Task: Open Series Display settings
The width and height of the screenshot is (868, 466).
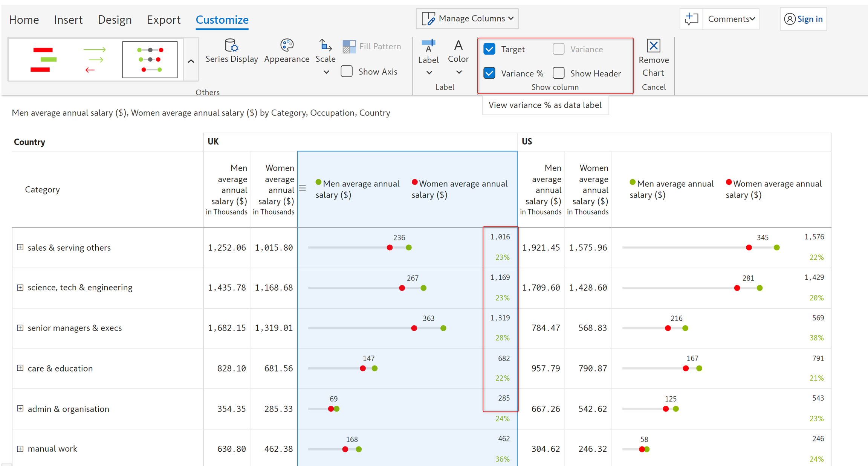Action: point(231,51)
